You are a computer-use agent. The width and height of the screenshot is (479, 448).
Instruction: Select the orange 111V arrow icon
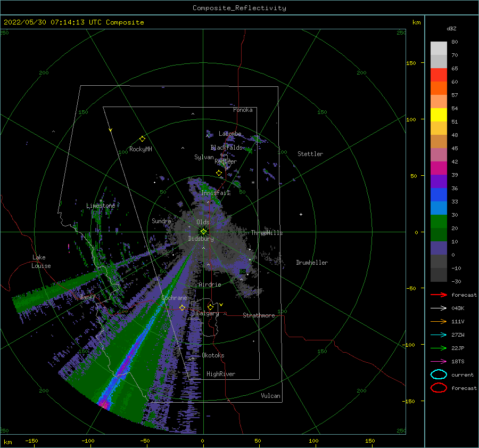click(439, 321)
